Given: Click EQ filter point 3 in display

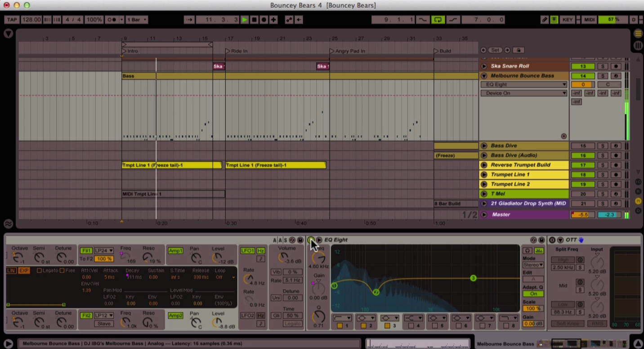Looking at the screenshot, I should (473, 278).
